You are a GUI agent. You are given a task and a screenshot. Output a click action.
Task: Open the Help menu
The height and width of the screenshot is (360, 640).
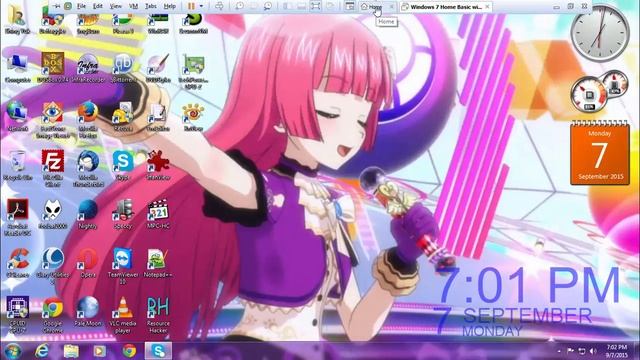point(169,6)
